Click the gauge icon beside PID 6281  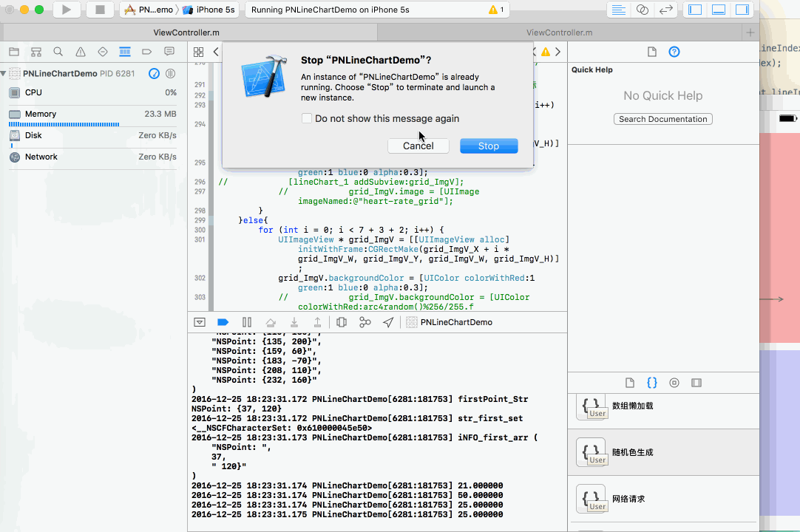coord(154,73)
